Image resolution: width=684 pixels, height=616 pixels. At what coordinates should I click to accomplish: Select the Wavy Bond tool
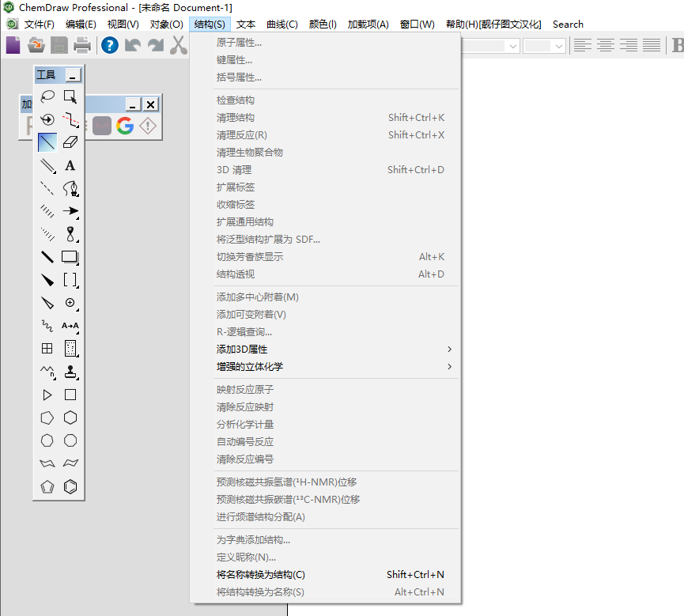(47, 326)
